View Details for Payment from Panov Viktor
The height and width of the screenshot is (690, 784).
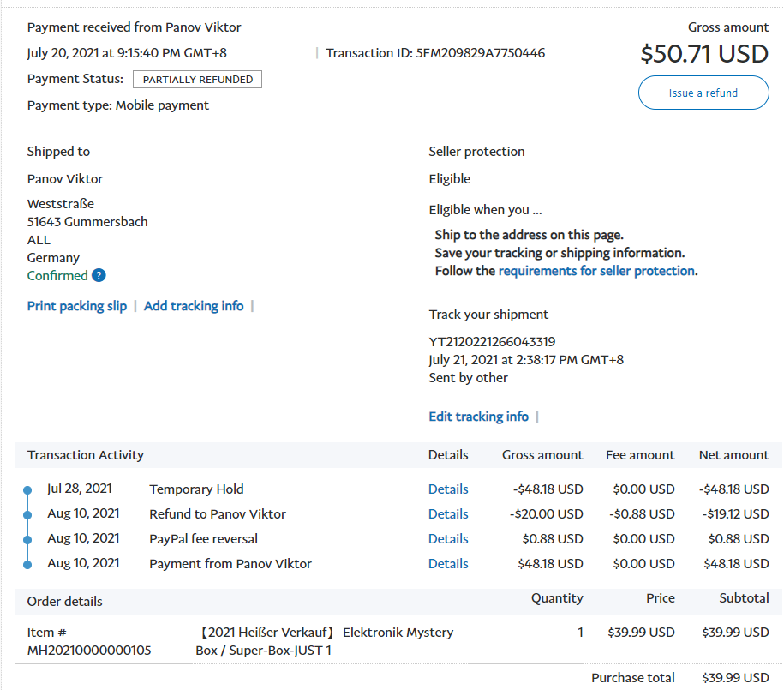pos(448,564)
